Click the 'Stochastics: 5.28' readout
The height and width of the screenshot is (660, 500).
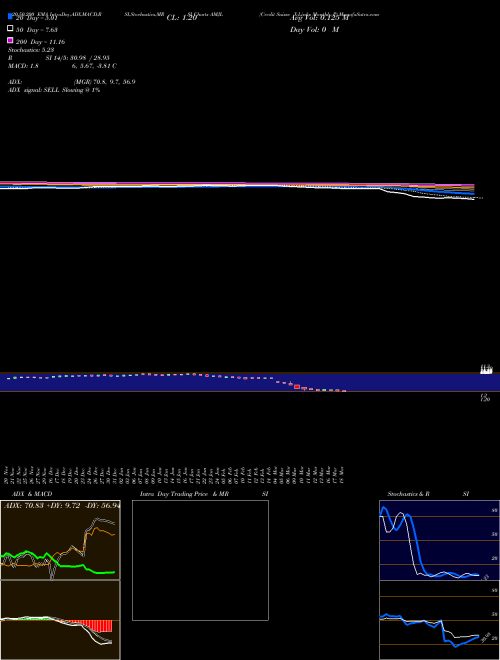coord(31,50)
